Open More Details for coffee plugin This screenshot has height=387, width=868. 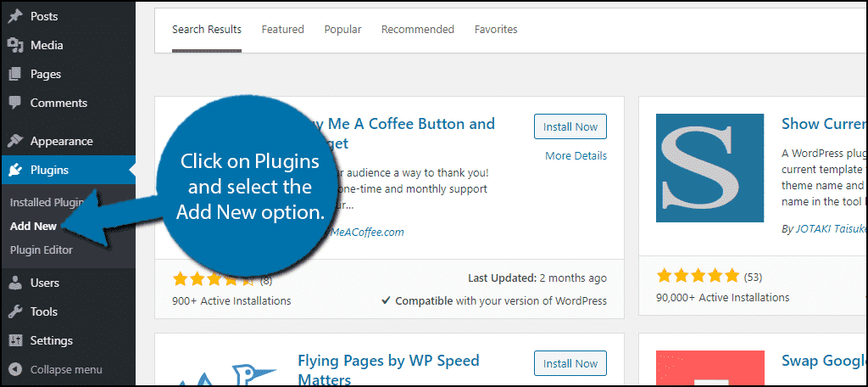coord(576,156)
